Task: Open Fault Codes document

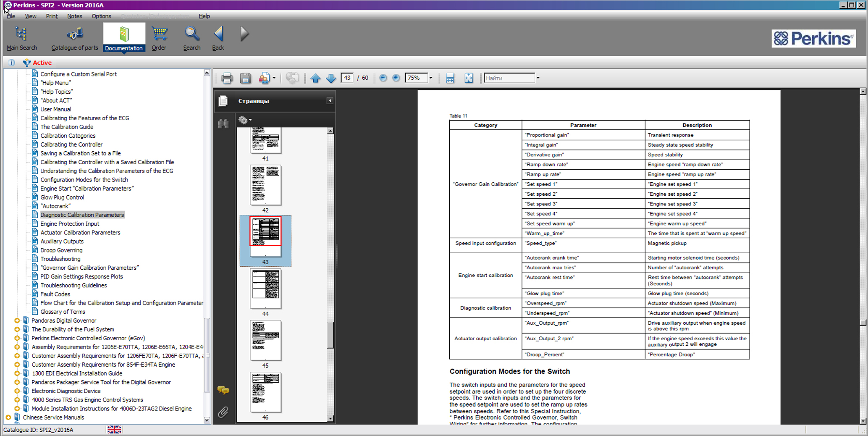Action: point(55,294)
